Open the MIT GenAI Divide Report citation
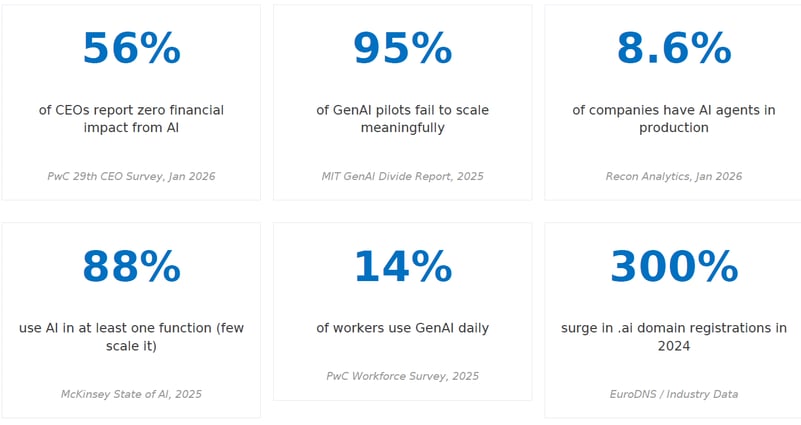This screenshot has height=425, width=801. [x=402, y=176]
